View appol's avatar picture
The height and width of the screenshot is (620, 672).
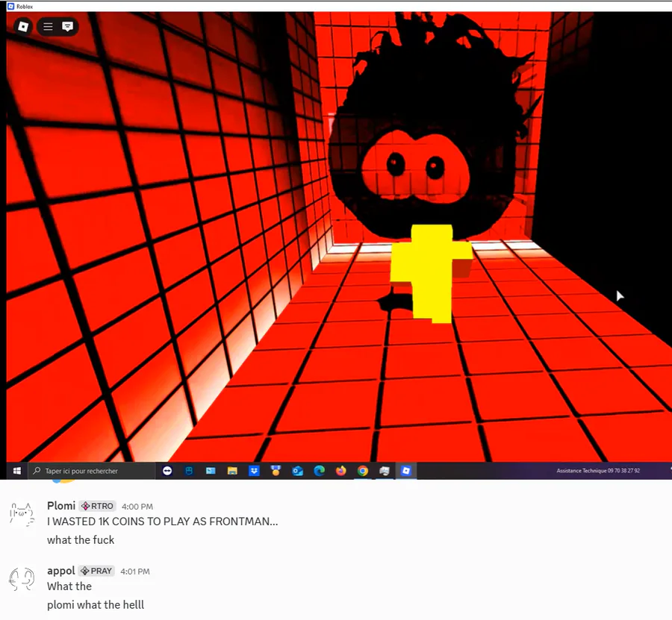(x=22, y=578)
